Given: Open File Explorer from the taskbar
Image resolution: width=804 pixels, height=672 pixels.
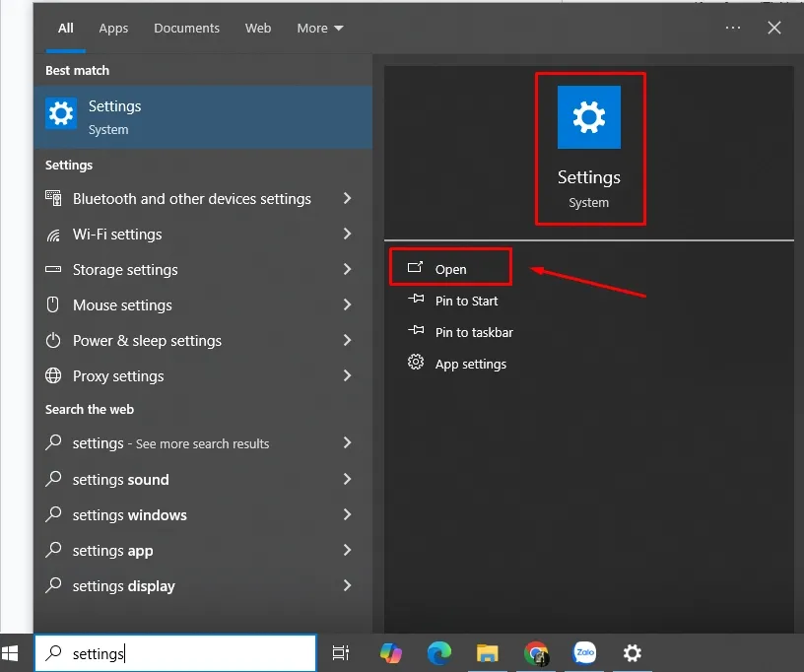Looking at the screenshot, I should click(x=488, y=652).
